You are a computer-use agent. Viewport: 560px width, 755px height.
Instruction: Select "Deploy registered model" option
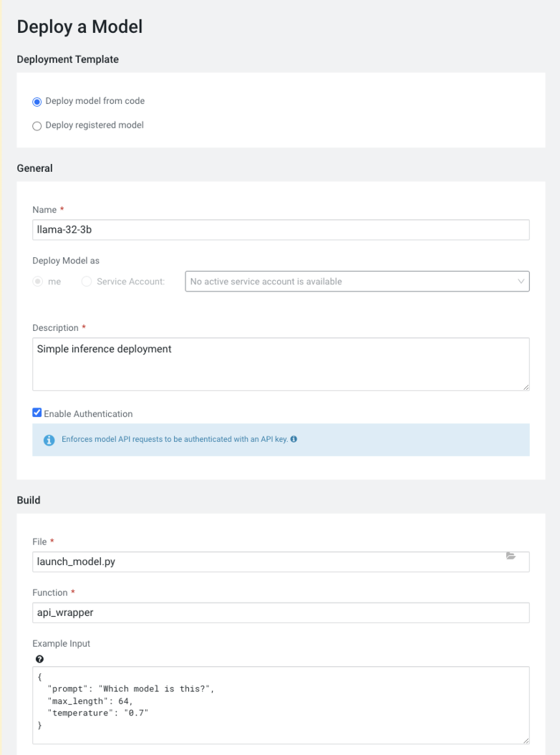[37, 126]
